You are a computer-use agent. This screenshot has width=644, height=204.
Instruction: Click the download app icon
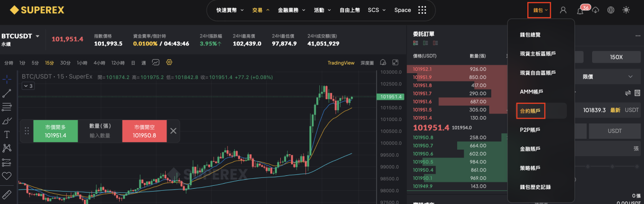pos(596,10)
